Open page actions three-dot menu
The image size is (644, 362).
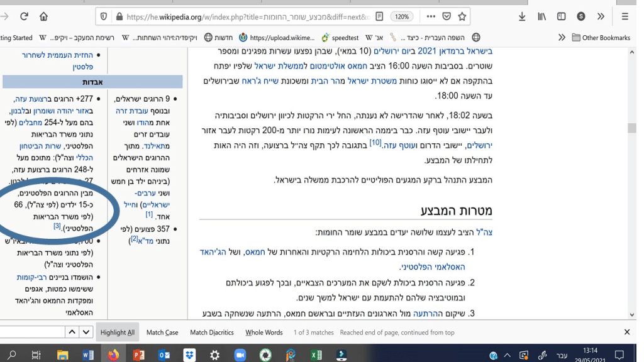(430, 17)
